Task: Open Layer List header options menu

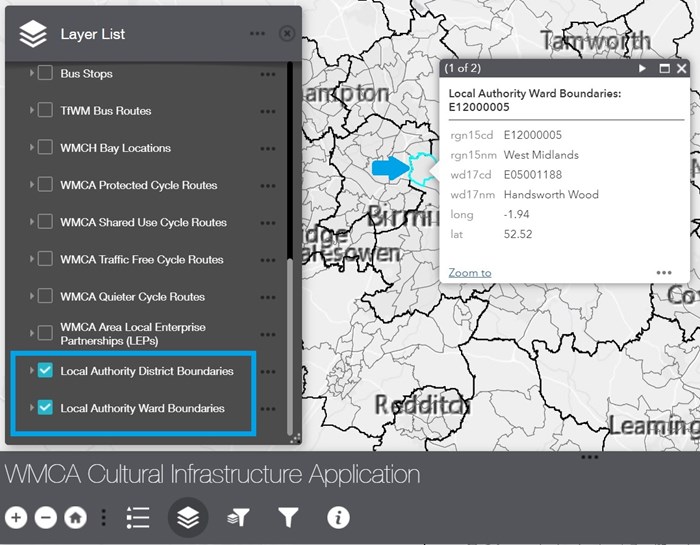Action: click(x=257, y=34)
